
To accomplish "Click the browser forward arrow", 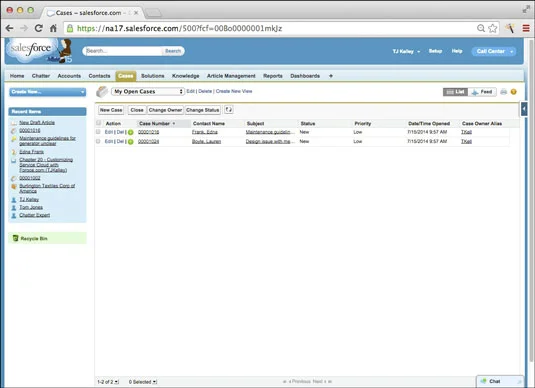I will (x=24, y=28).
